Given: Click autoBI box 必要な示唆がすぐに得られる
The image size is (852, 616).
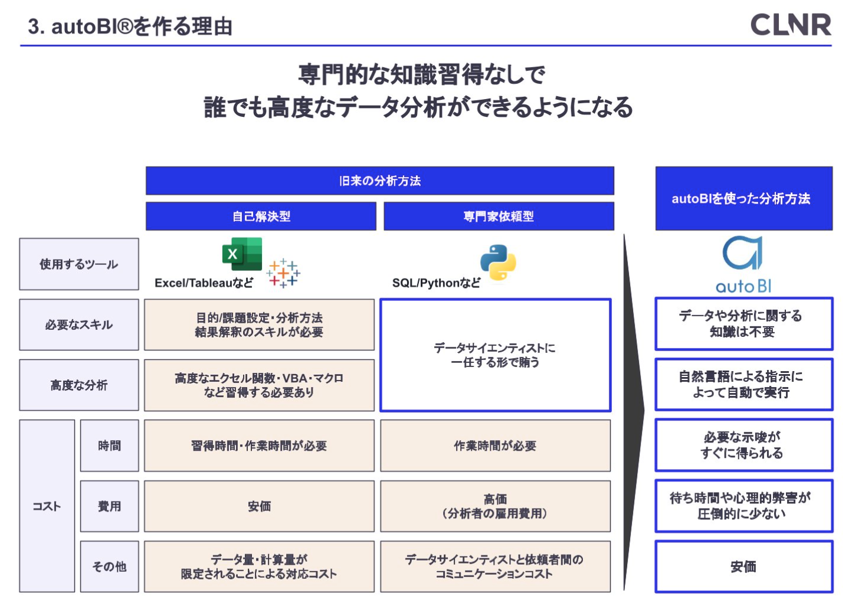Looking at the screenshot, I should (744, 445).
